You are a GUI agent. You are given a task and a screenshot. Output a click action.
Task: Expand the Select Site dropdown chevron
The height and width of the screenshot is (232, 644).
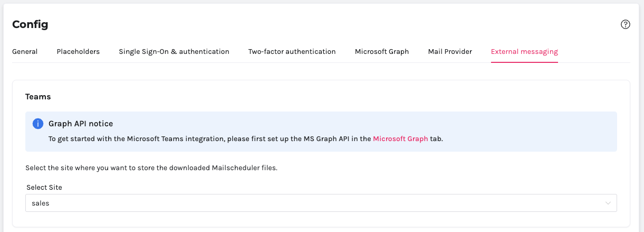pyautogui.click(x=608, y=203)
